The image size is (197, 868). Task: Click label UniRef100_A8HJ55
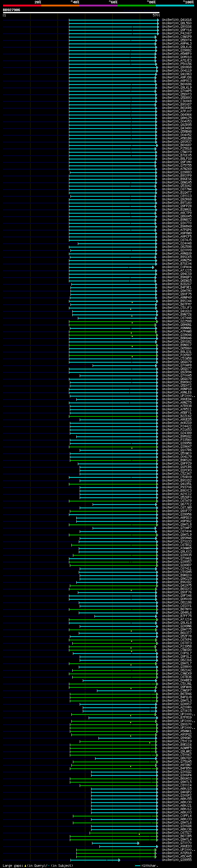tap(177, 799)
